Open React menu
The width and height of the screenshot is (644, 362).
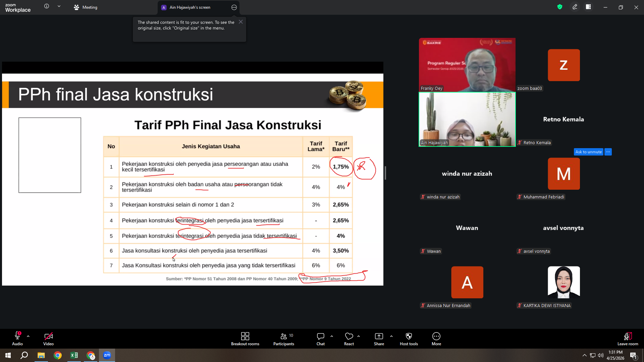coord(349,339)
